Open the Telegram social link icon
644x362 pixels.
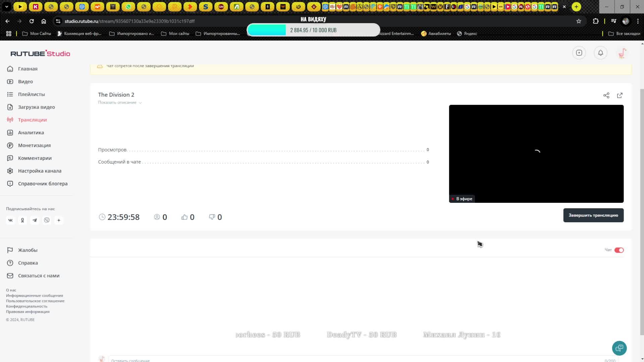(35, 220)
